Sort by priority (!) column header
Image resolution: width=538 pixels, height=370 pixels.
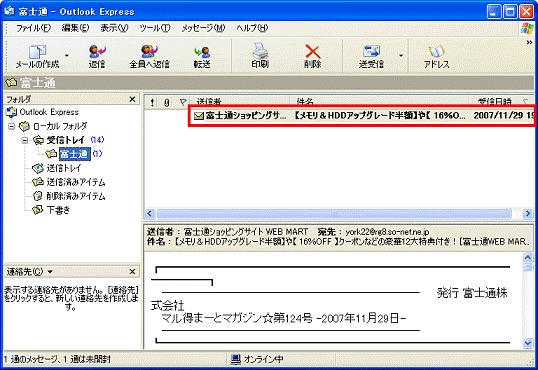pyautogui.click(x=152, y=102)
